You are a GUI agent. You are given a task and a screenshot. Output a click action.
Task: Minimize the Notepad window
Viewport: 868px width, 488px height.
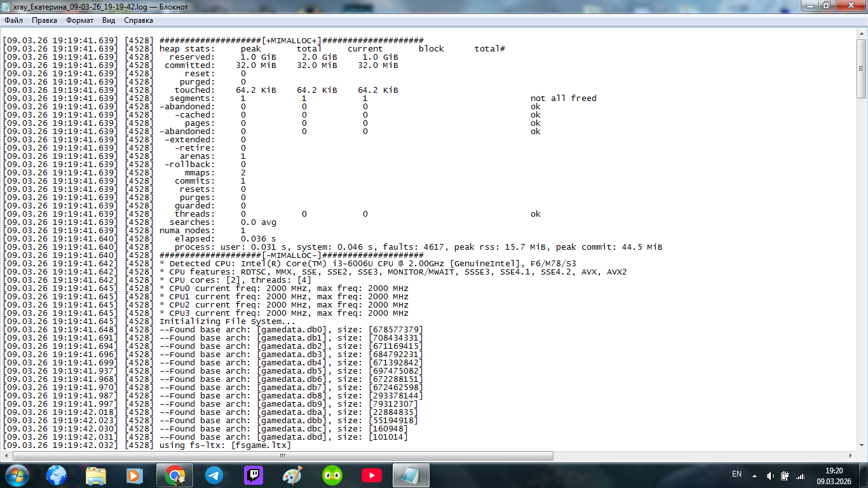(x=809, y=6)
